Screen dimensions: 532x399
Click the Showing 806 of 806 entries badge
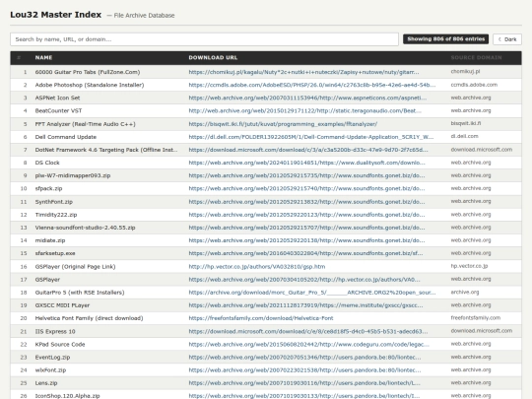point(446,39)
